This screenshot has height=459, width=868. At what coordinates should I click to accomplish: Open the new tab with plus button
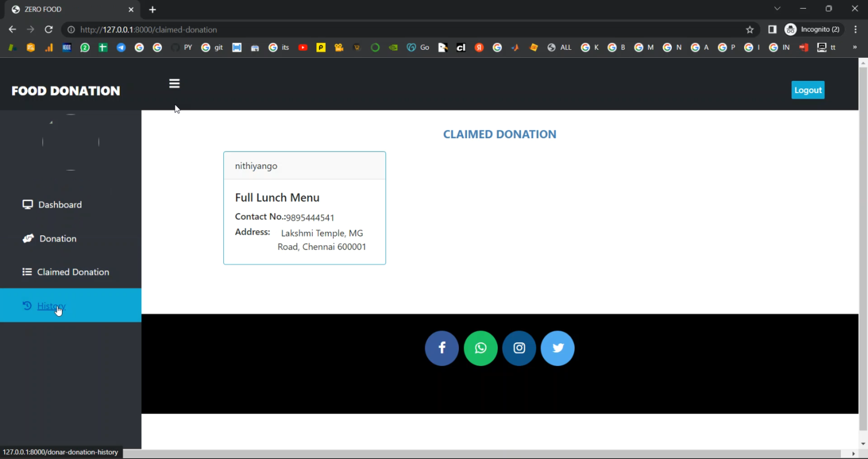(153, 10)
